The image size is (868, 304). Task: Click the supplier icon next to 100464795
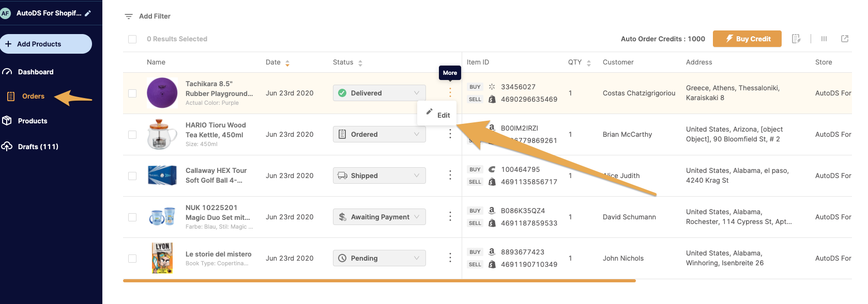point(492,169)
